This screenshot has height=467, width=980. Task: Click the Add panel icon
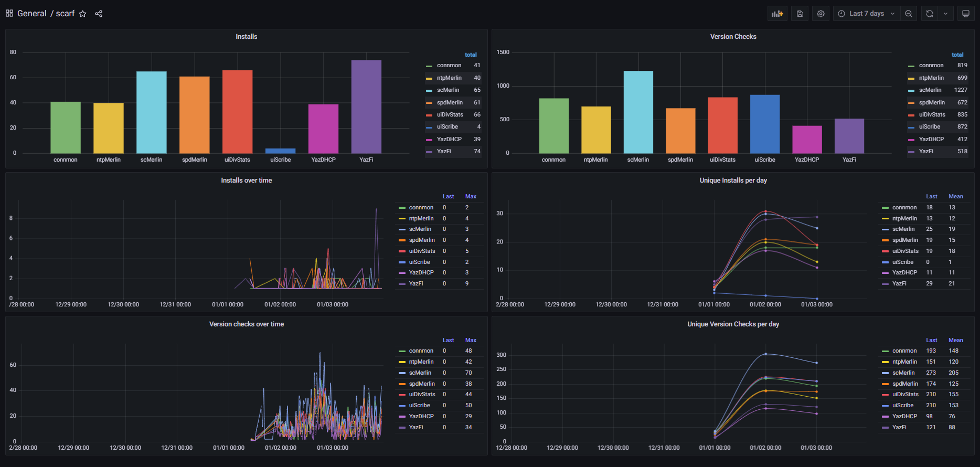coord(777,14)
